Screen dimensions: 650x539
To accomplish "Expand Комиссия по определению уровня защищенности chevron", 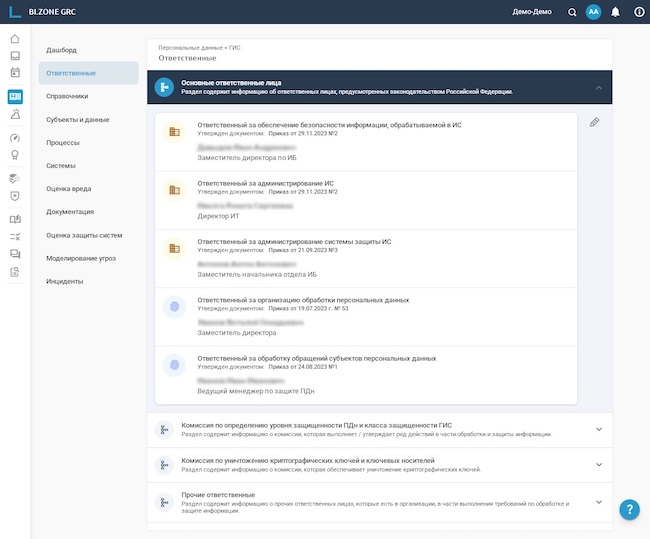I will coord(599,430).
